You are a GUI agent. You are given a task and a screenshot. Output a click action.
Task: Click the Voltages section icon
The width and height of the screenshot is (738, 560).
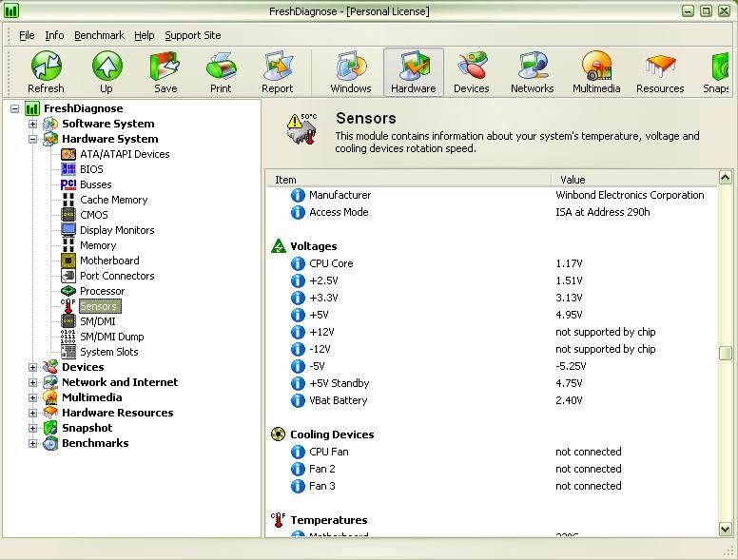coord(278,246)
